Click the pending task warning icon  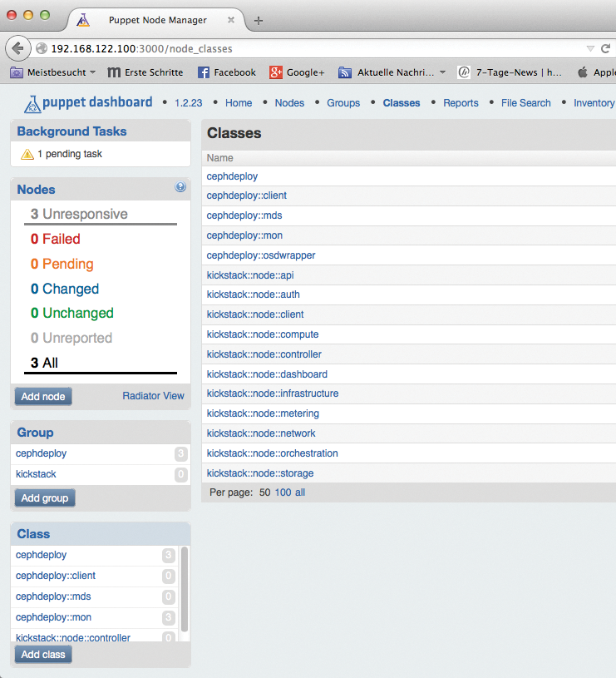(27, 154)
